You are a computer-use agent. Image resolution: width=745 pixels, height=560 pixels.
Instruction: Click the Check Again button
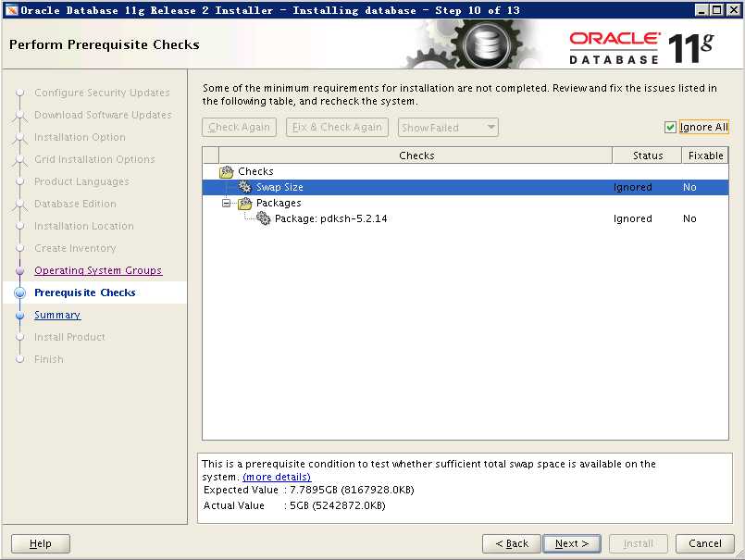coord(239,128)
